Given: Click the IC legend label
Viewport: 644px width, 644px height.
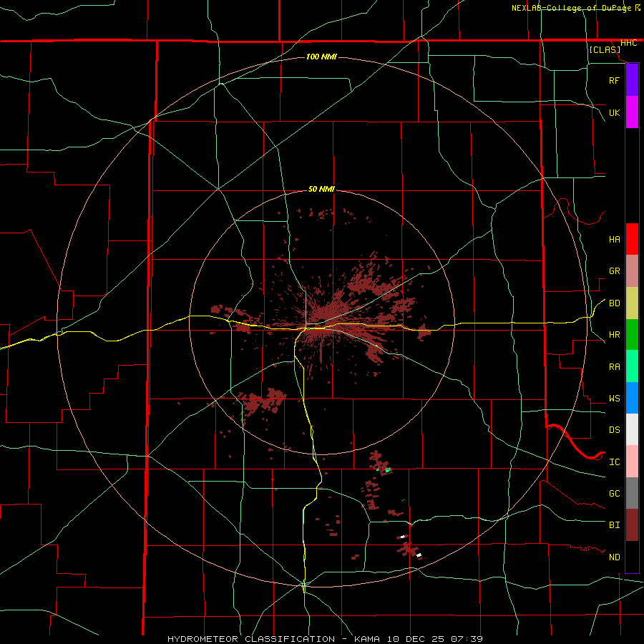Looking at the screenshot, I should tap(614, 462).
